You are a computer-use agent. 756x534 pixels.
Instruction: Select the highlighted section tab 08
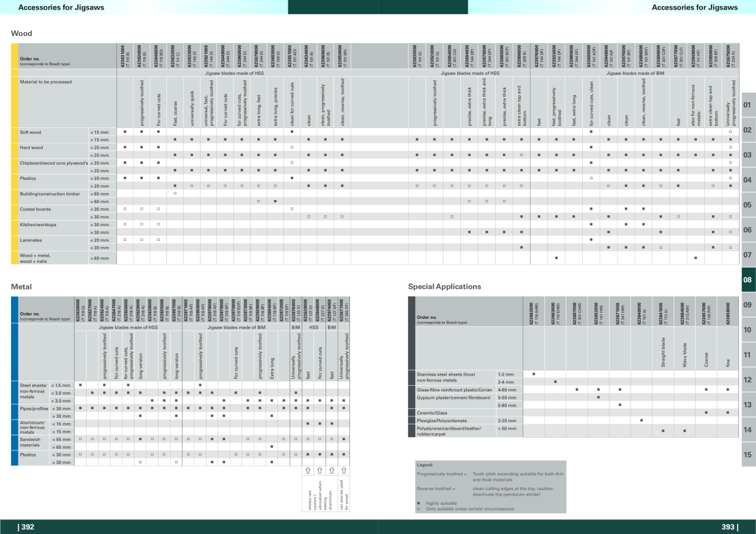tap(748, 280)
